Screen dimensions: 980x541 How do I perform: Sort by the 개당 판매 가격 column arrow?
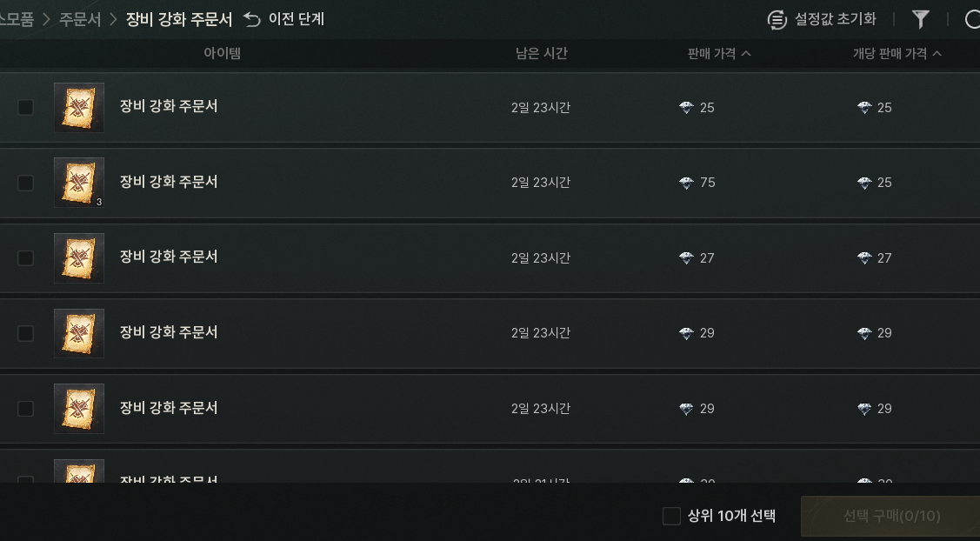click(937, 54)
